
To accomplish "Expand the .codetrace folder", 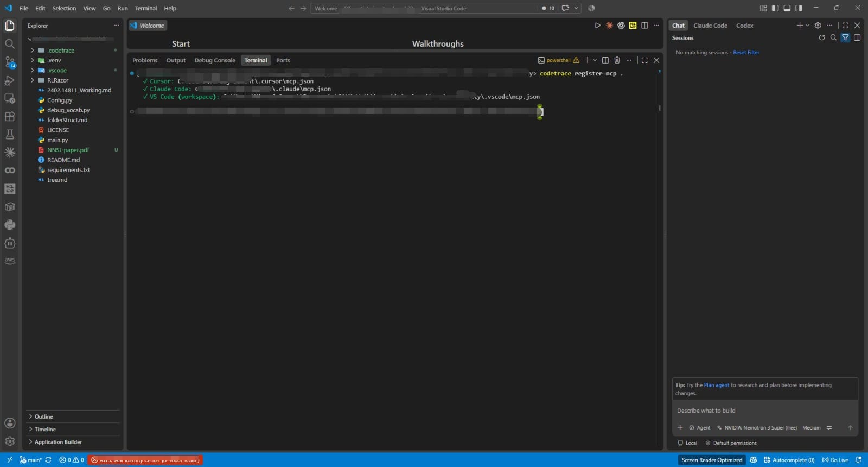I will pos(61,51).
